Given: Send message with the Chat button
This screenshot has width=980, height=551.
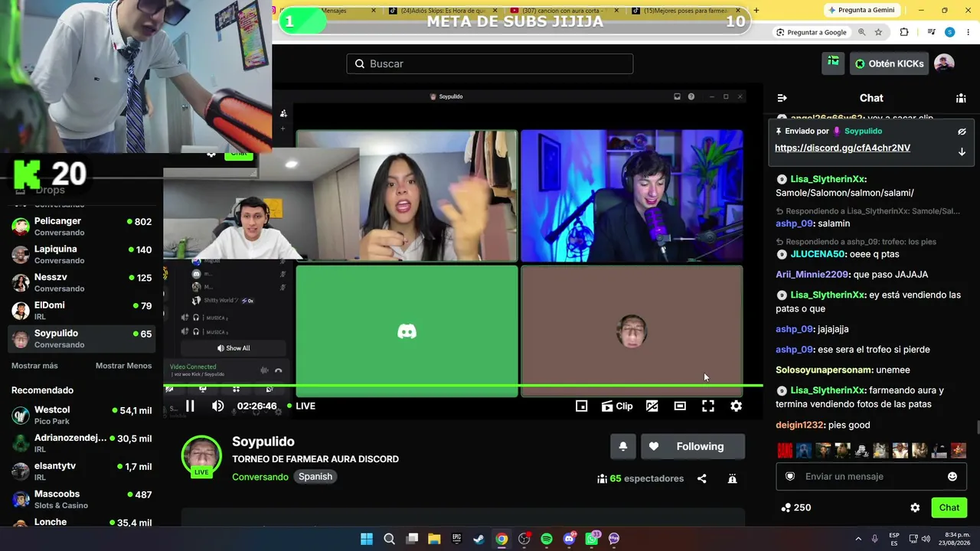Looking at the screenshot, I should point(949,507).
